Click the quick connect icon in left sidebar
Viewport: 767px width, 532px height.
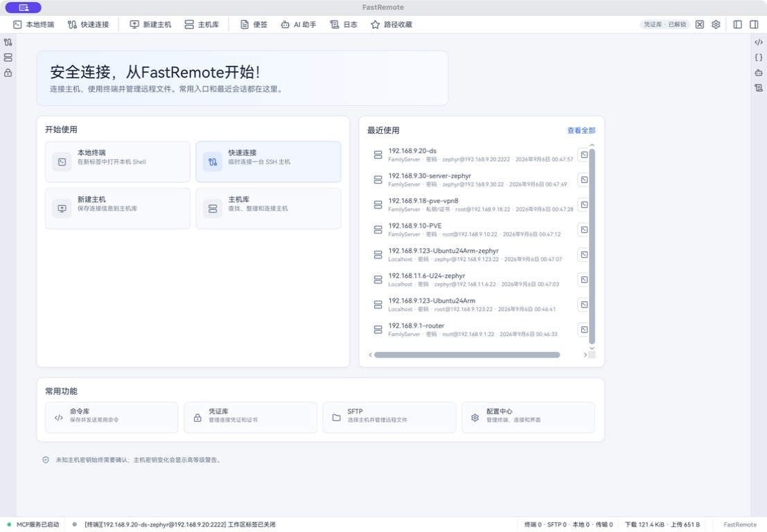8,42
